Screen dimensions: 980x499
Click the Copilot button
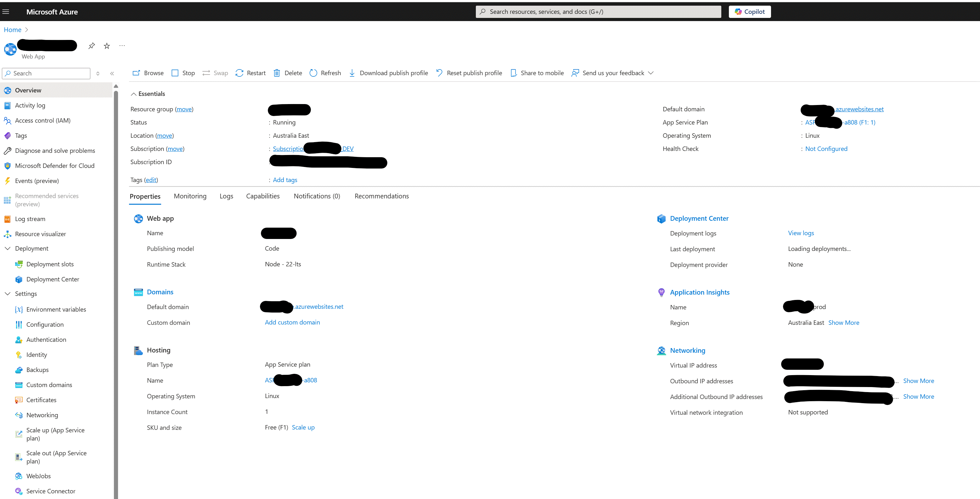[749, 12]
